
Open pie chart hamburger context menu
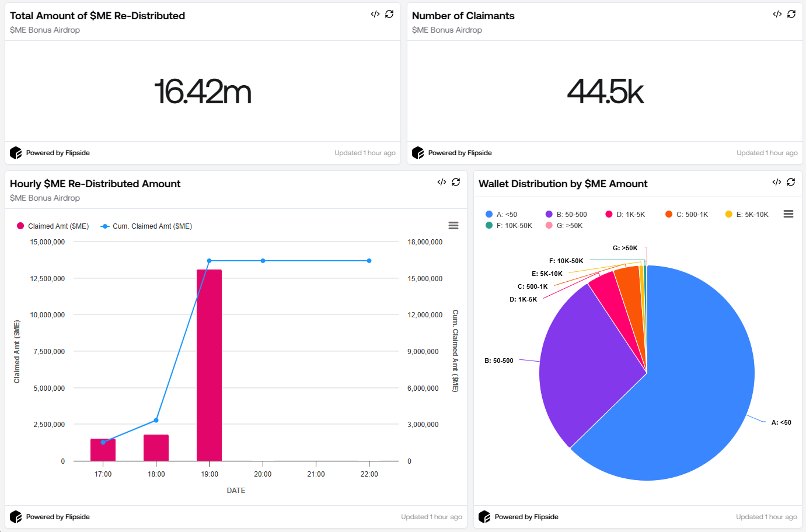788,214
